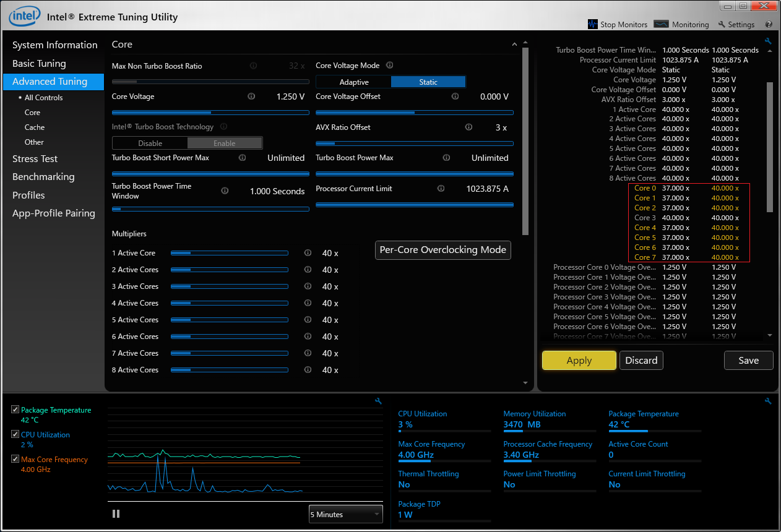Click info icon for Processor Current Limit
The width and height of the screenshot is (781, 532).
pos(441,189)
